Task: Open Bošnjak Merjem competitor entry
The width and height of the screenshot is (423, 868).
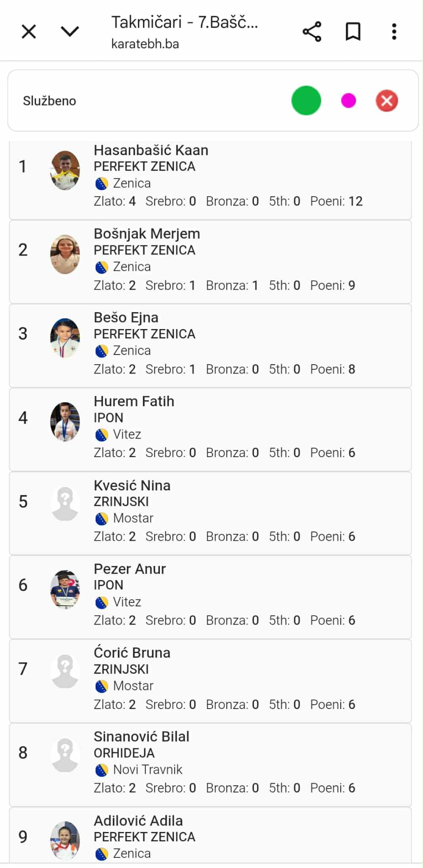Action: click(147, 234)
